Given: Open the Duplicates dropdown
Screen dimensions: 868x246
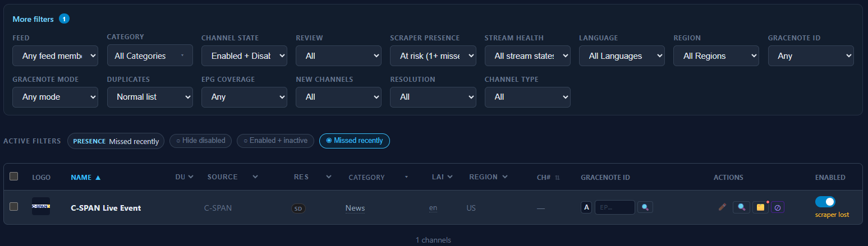Looking at the screenshot, I should pyautogui.click(x=150, y=97).
